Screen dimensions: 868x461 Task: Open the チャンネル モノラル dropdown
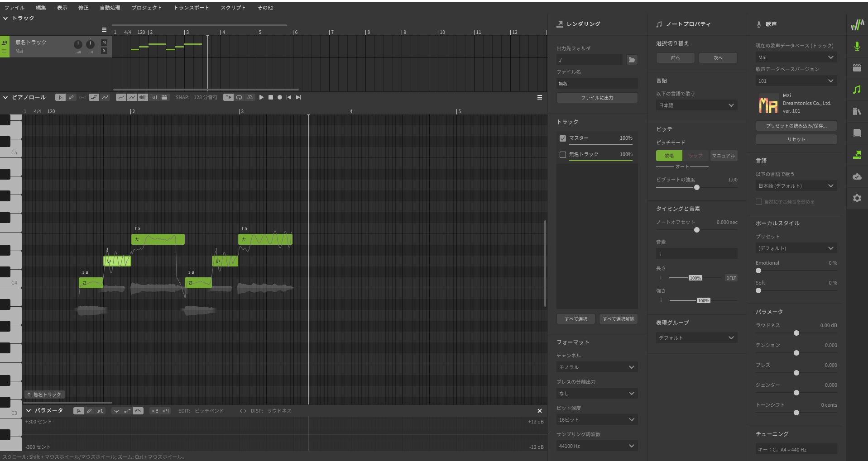[597, 367]
